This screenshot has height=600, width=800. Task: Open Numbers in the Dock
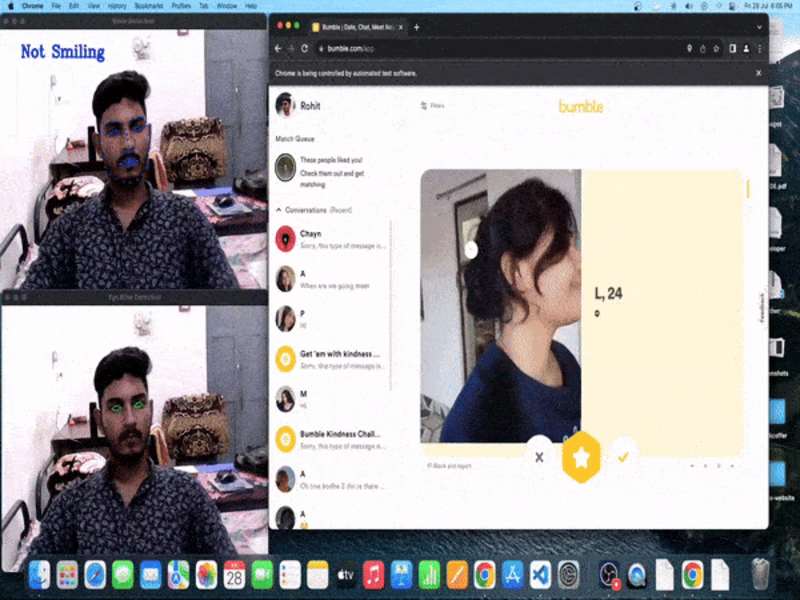coord(429,574)
